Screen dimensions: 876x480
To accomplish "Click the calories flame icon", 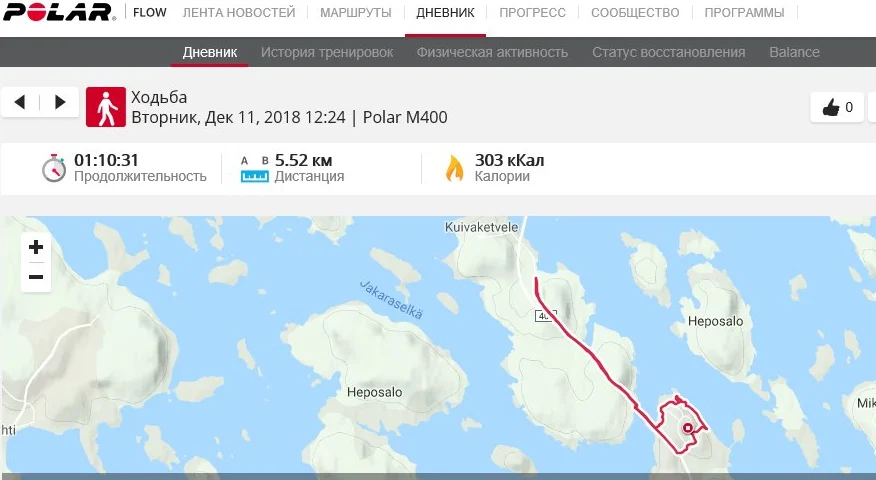I will [x=454, y=168].
